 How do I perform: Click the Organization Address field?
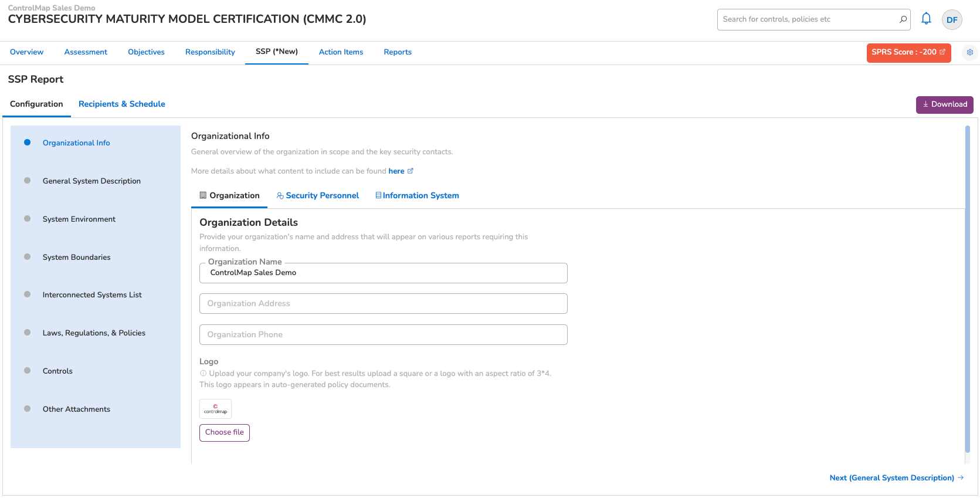click(x=383, y=304)
